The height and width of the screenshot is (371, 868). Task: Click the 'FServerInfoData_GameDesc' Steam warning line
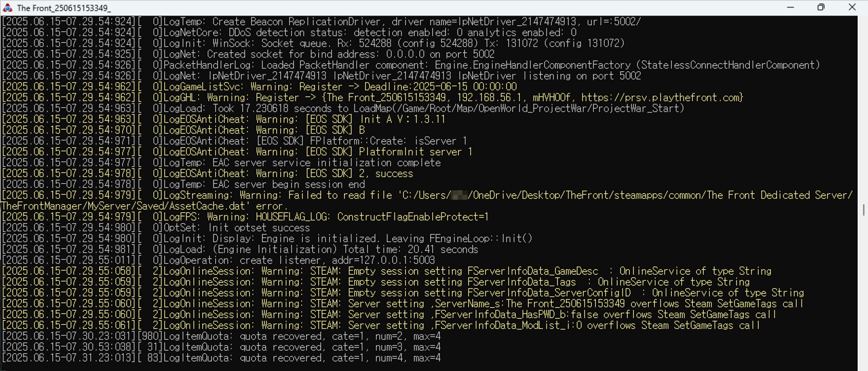(387, 271)
